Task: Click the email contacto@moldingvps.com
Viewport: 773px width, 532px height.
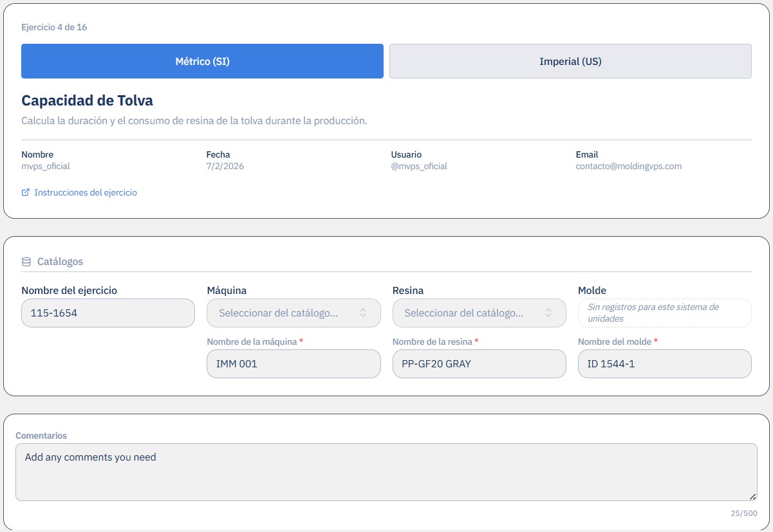Action: [628, 166]
